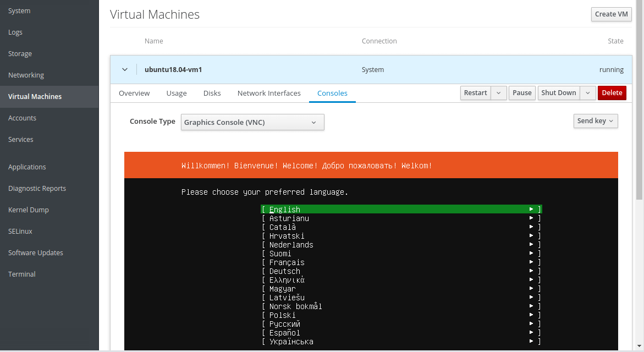Open the Networking sidebar item

click(26, 75)
